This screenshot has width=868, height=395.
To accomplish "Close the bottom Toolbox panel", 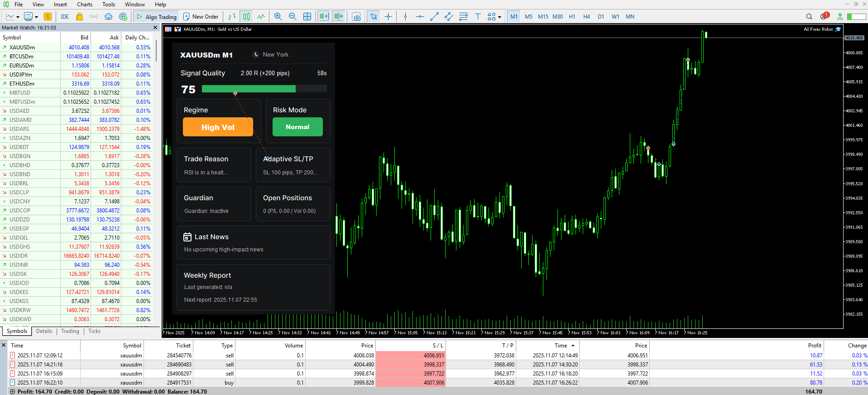I will tap(4, 345).
